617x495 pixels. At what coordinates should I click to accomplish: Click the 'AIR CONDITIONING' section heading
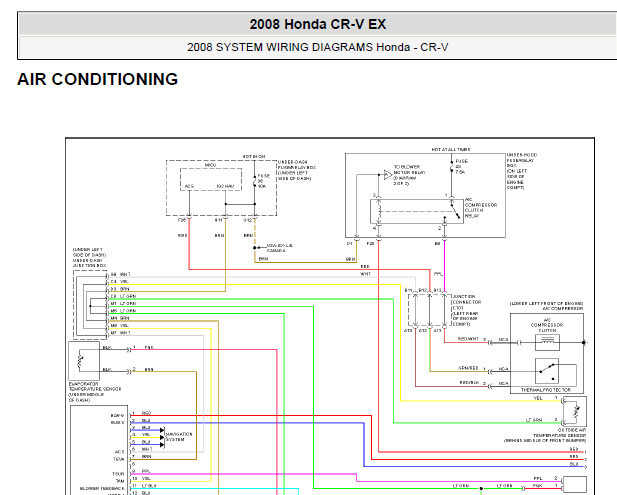coord(98,79)
